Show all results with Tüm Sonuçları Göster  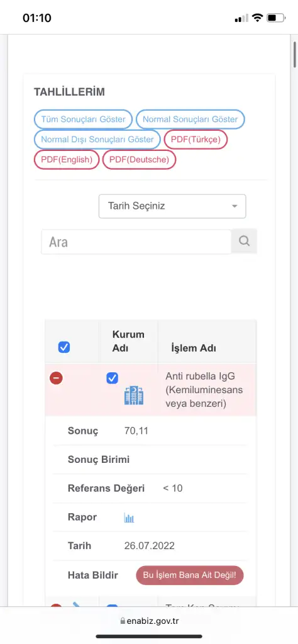click(x=84, y=119)
